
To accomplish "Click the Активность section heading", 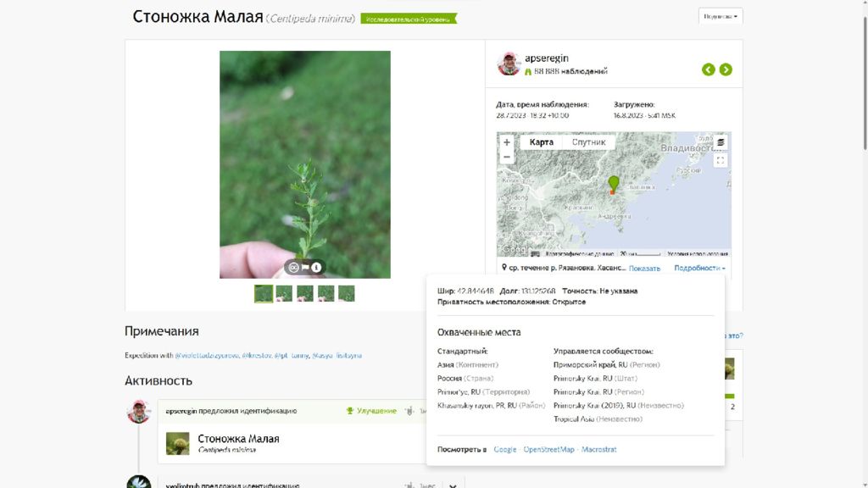I will click(x=159, y=380).
